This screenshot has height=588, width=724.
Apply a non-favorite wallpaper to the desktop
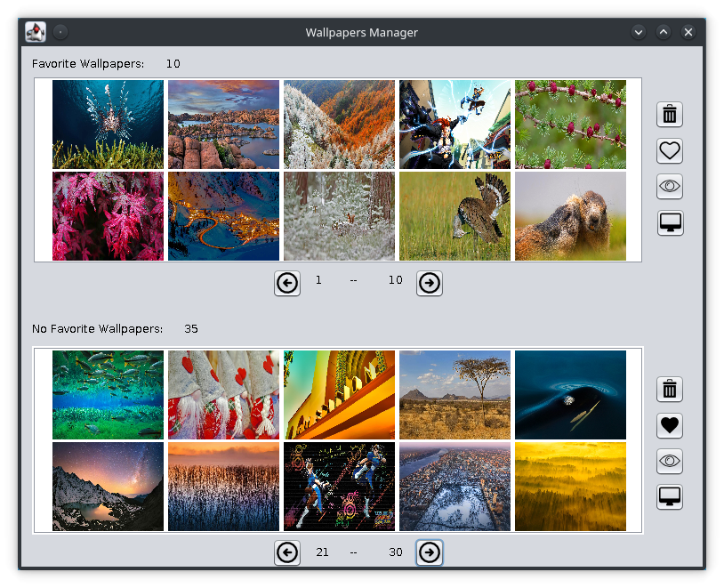click(x=670, y=497)
